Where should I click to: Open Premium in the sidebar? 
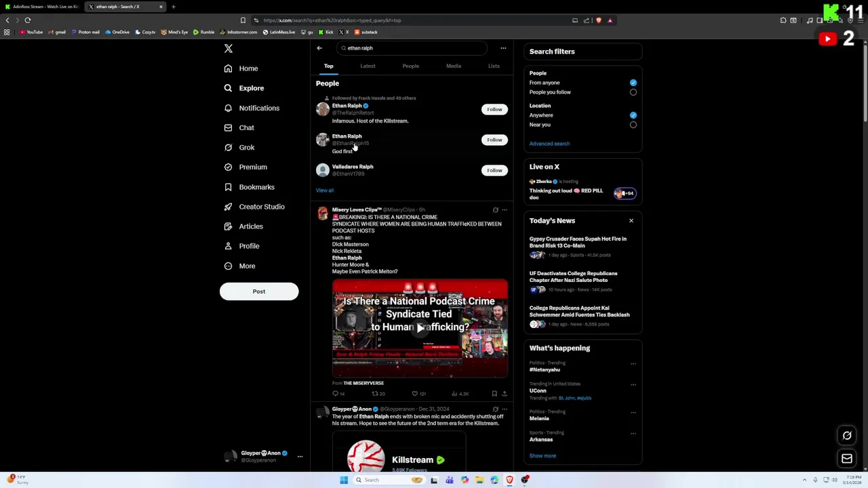(x=245, y=167)
